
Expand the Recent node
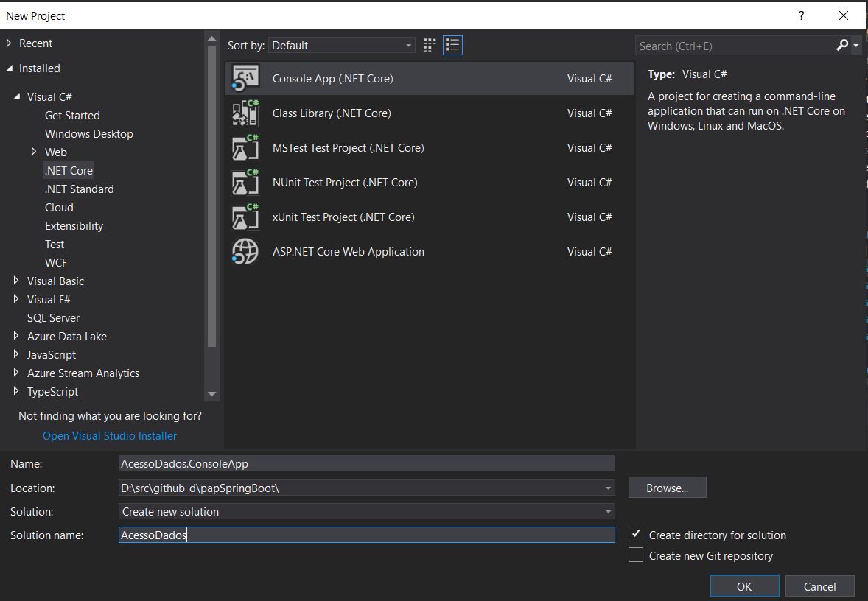pyautogui.click(x=9, y=43)
